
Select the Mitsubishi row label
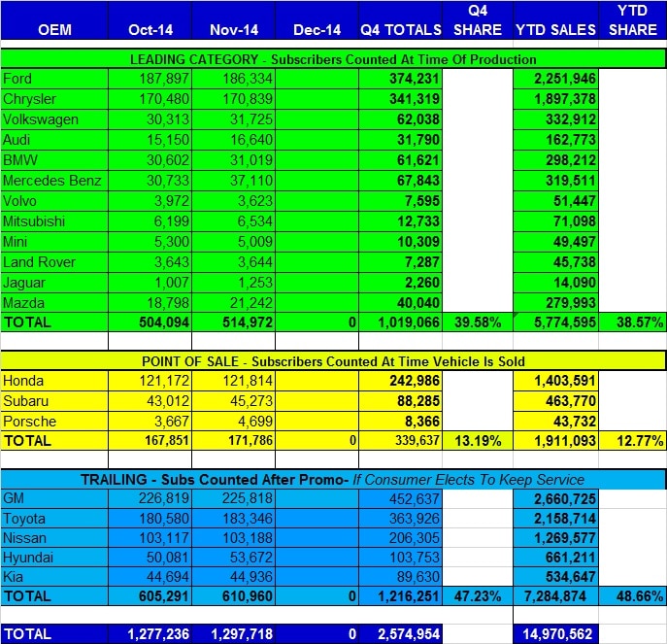pyautogui.click(x=54, y=221)
